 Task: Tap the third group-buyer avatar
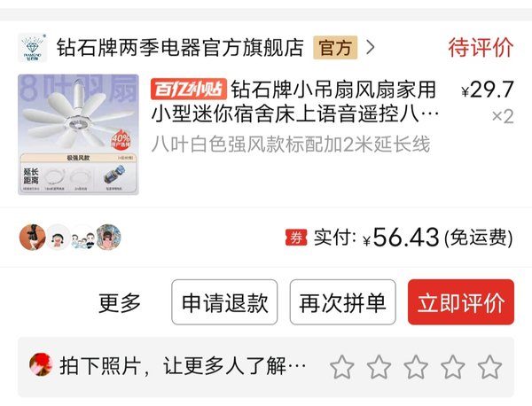tap(83, 237)
